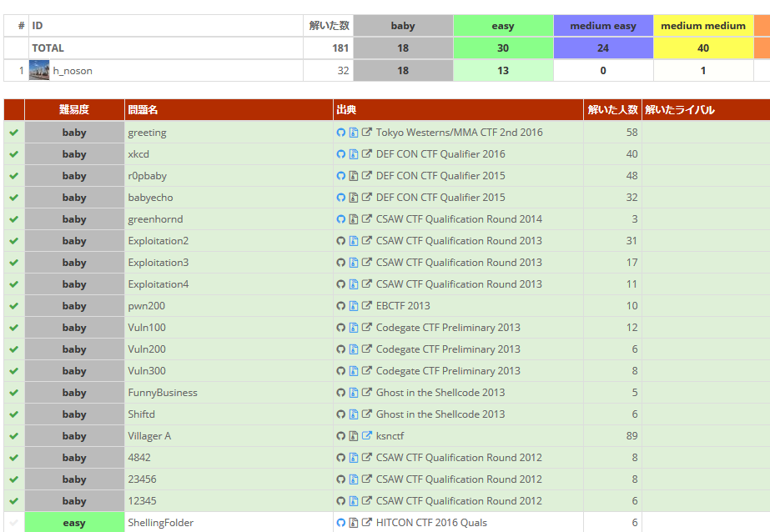Image resolution: width=770 pixels, height=532 pixels.
Task: Click the green easy difficulty header
Action: 503,26
